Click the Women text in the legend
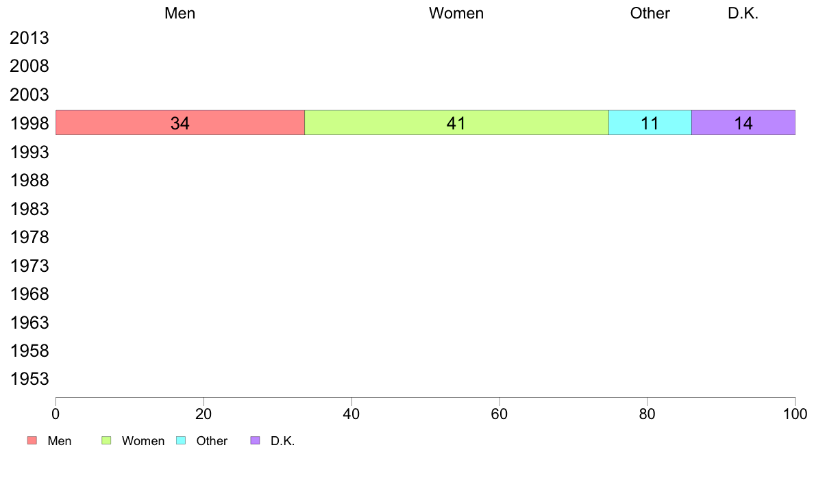The width and height of the screenshot is (814, 504). [143, 441]
